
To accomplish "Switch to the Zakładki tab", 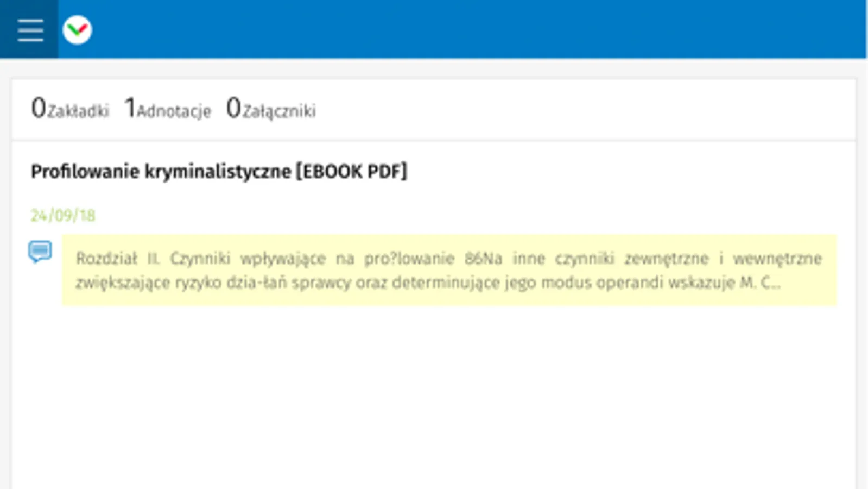I will click(70, 108).
